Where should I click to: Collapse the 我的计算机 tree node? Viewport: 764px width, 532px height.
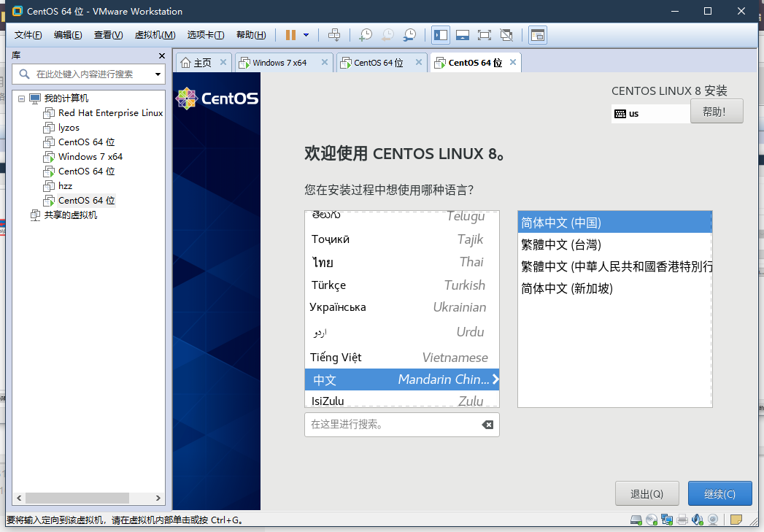(x=21, y=99)
